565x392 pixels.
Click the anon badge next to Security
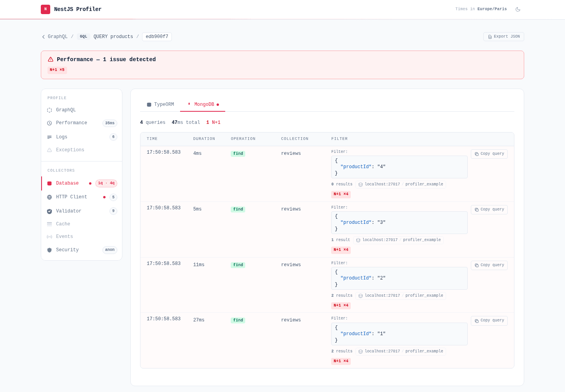tap(110, 250)
